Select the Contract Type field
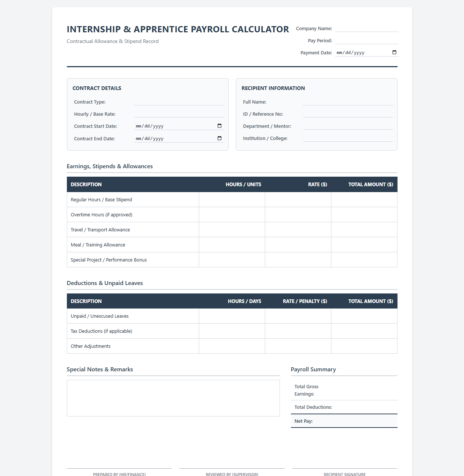Image resolution: width=464 pixels, height=476 pixels. [x=179, y=102]
